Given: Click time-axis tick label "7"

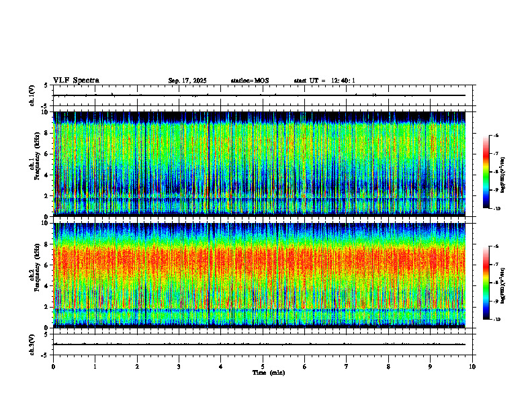Looking at the screenshot, I should pyautogui.click(x=347, y=367).
